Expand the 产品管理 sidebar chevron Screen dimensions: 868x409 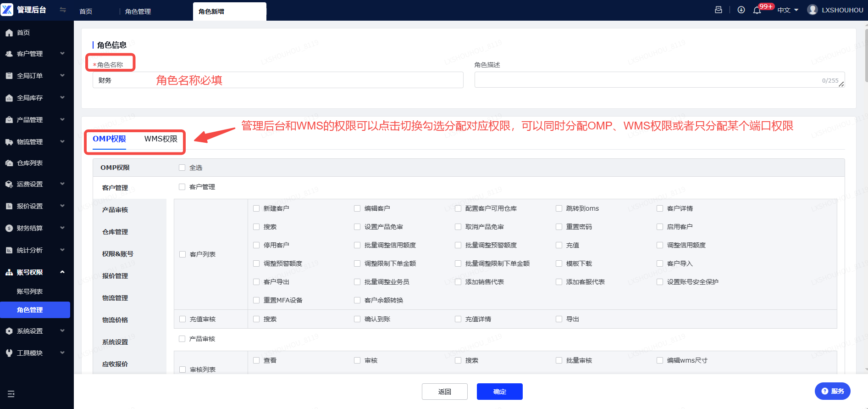62,120
